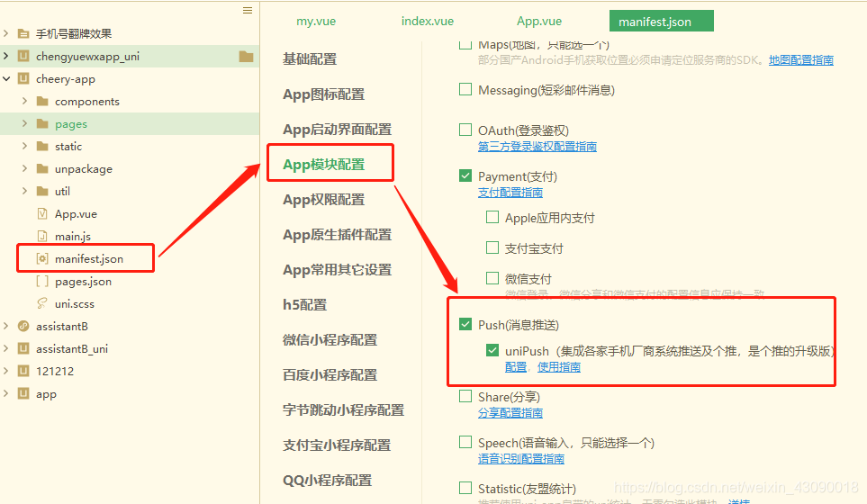Open the 基础配置 settings section

pos(310,59)
